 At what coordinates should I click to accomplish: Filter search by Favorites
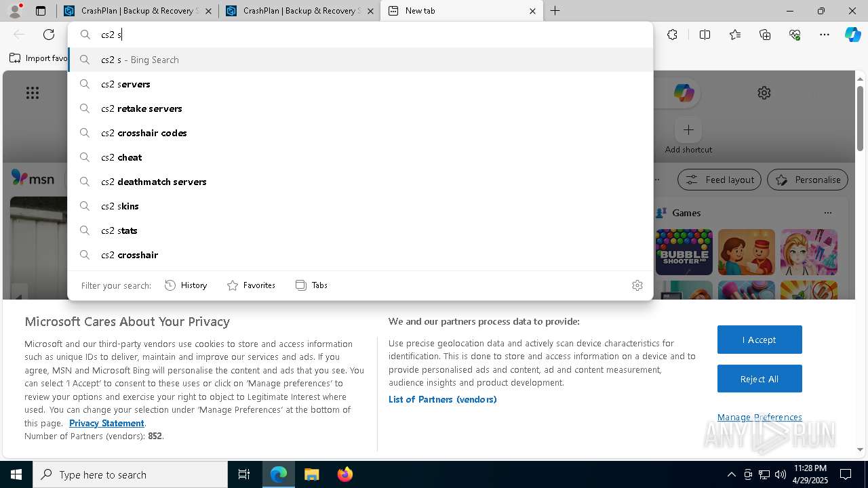pyautogui.click(x=251, y=285)
